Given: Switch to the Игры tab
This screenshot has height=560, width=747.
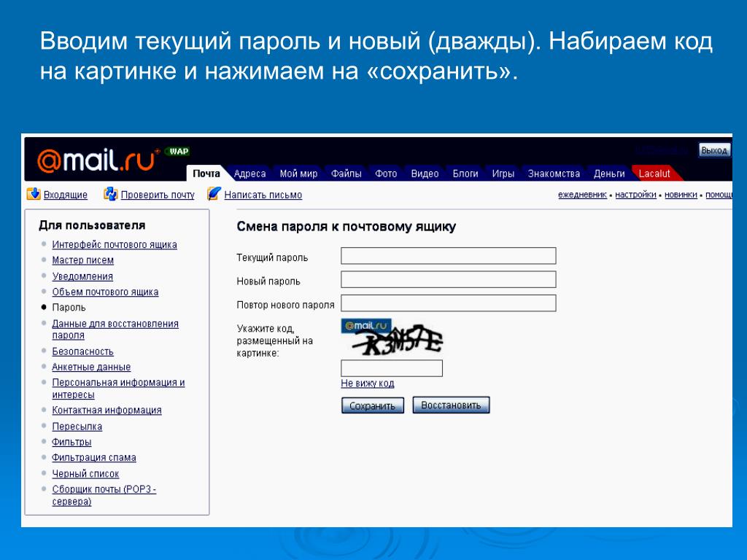Looking at the screenshot, I should [x=503, y=174].
